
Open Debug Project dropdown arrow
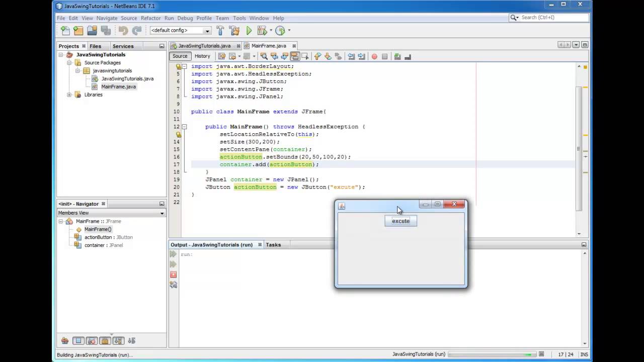tap(271, 31)
